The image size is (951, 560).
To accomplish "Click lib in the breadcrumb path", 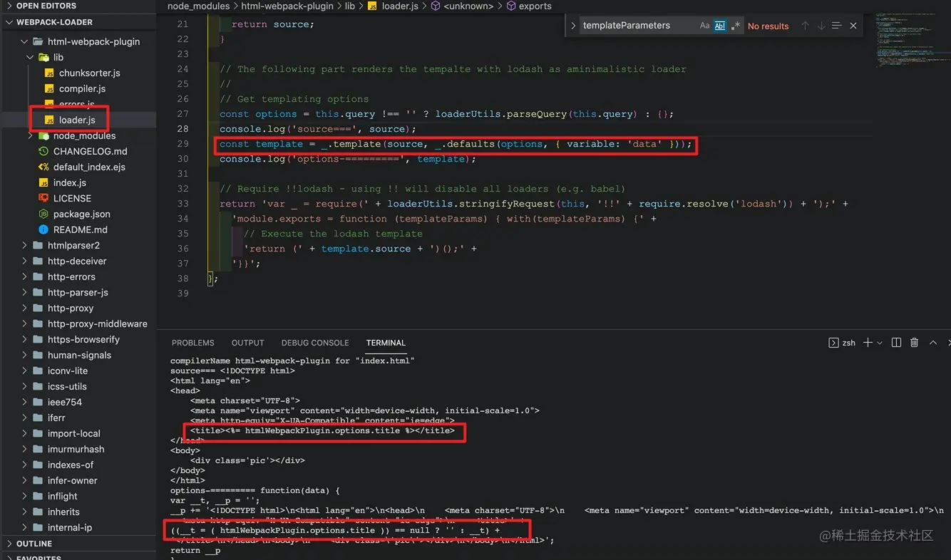I will click(x=349, y=6).
